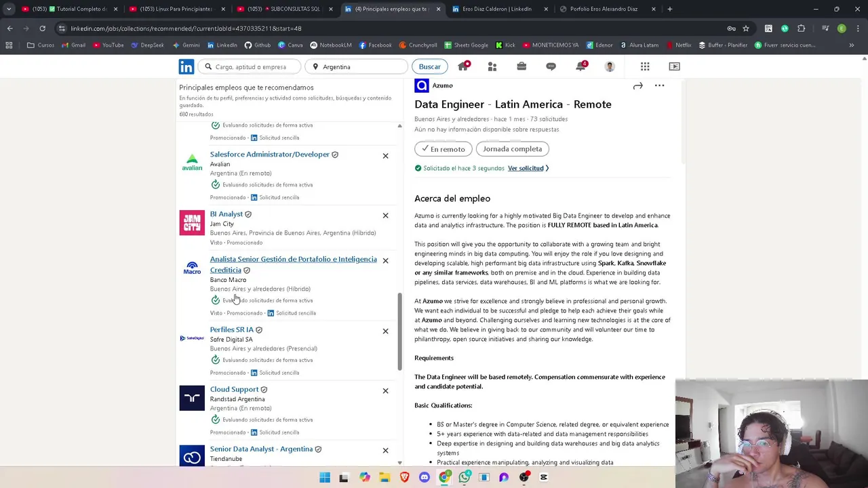
Task: Open Windows Start menu
Action: (x=325, y=477)
